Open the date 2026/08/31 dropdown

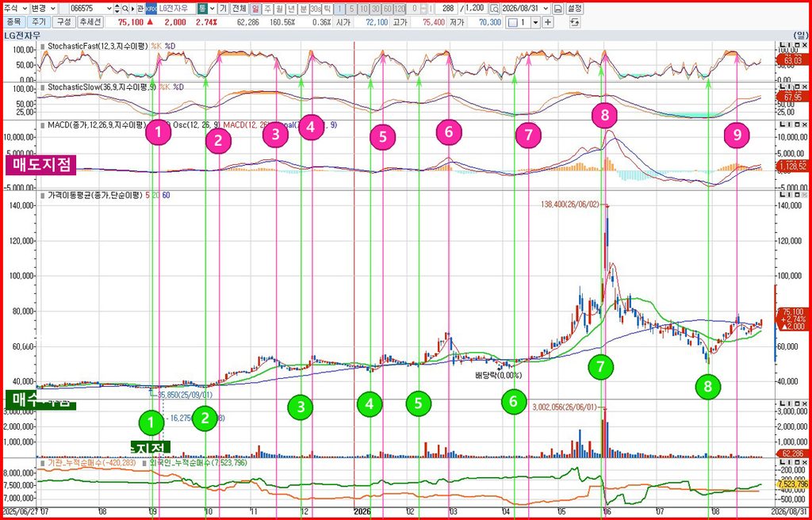click(x=546, y=9)
